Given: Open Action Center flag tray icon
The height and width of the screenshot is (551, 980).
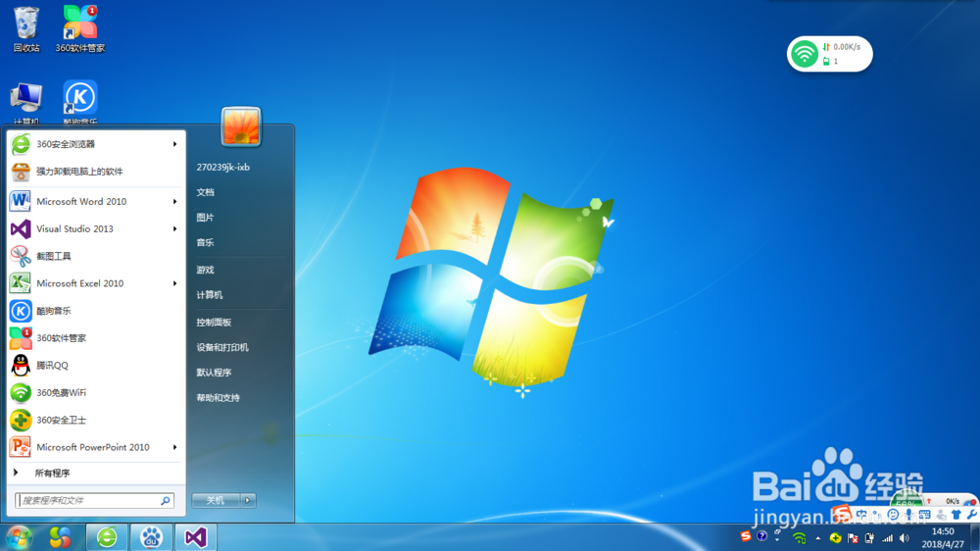Looking at the screenshot, I should (x=853, y=538).
